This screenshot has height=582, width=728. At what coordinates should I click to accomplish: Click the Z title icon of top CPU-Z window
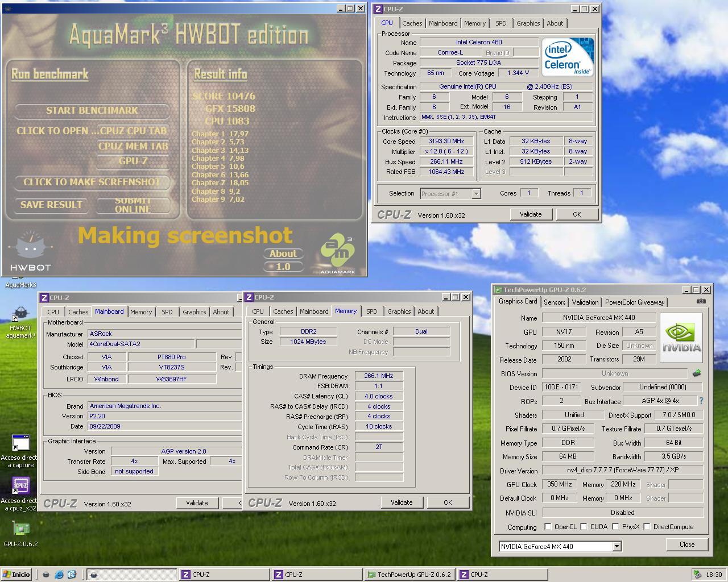point(378,9)
